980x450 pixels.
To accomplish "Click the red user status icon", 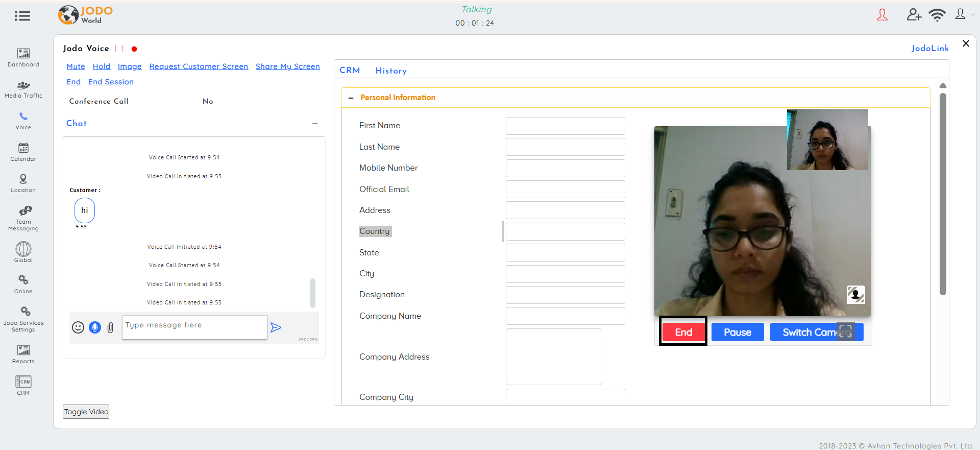I will [882, 15].
